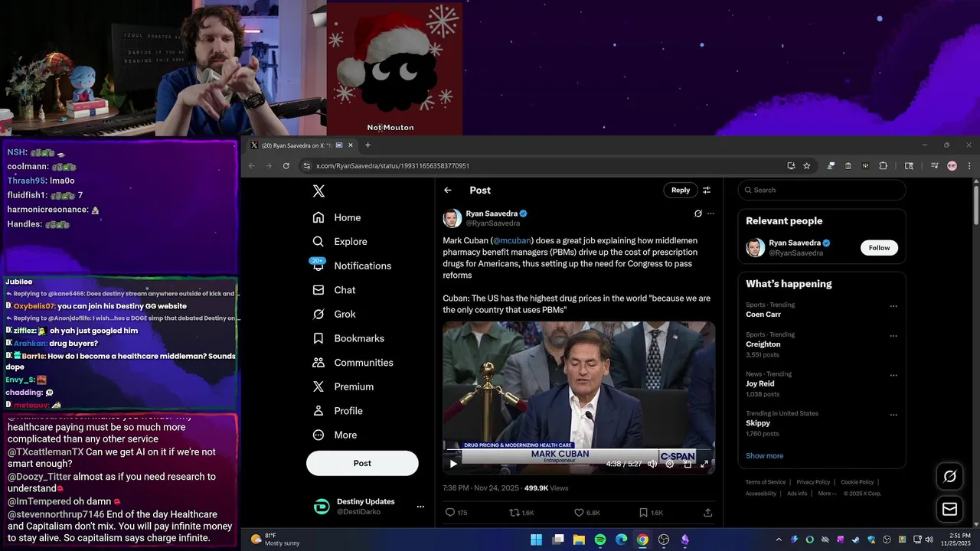The image size is (980, 551).
Task: Open more options for Skippy trend
Action: 893,415
